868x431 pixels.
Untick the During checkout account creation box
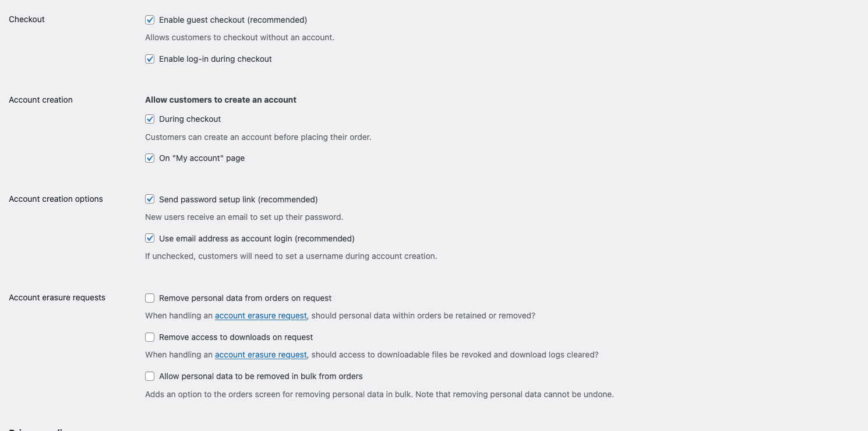[150, 119]
